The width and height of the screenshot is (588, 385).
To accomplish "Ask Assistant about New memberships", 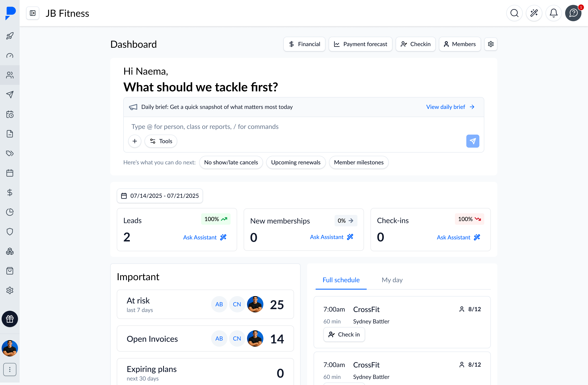I will point(332,237).
